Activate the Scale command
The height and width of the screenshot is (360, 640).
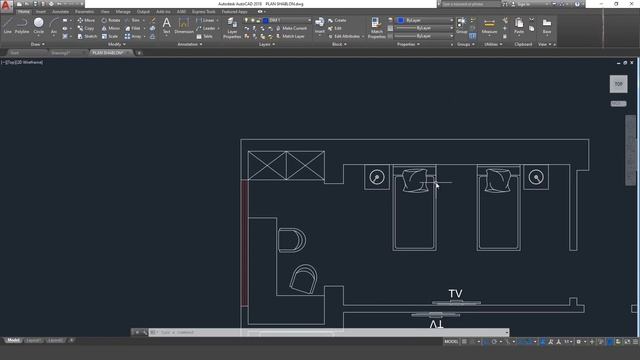(110, 36)
